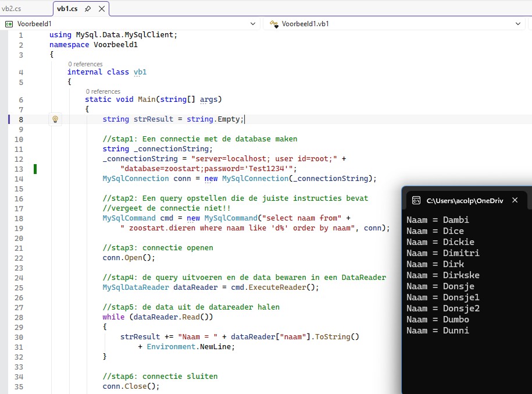This screenshot has height=394, width=532.
Task: Close the vb1.cs tab
Action: coord(101,9)
